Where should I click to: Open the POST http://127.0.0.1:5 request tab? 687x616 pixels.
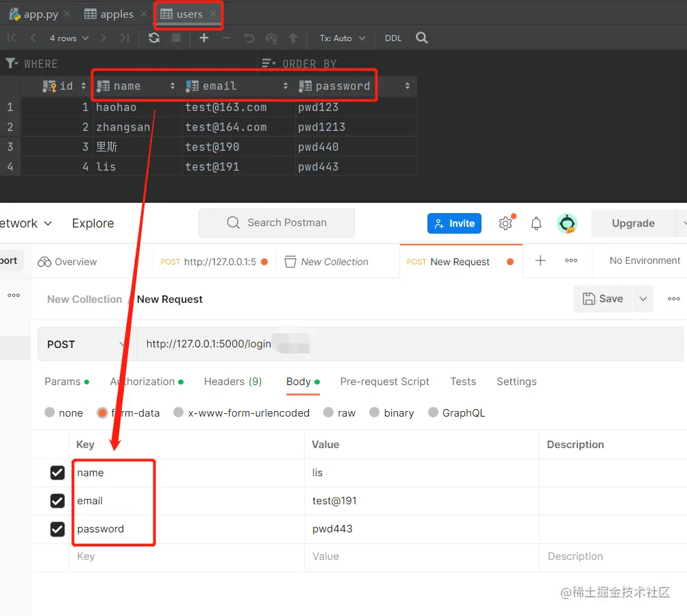(214, 262)
